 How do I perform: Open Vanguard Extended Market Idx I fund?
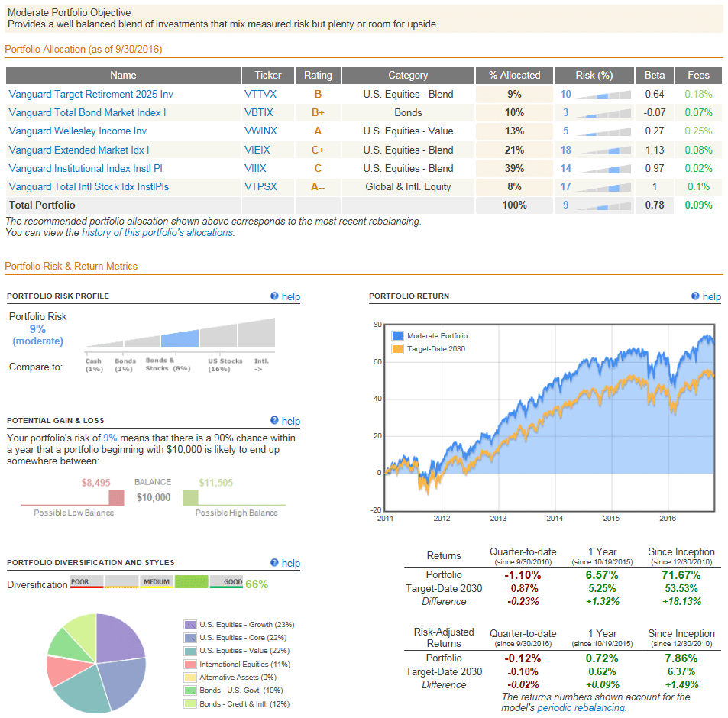point(79,150)
